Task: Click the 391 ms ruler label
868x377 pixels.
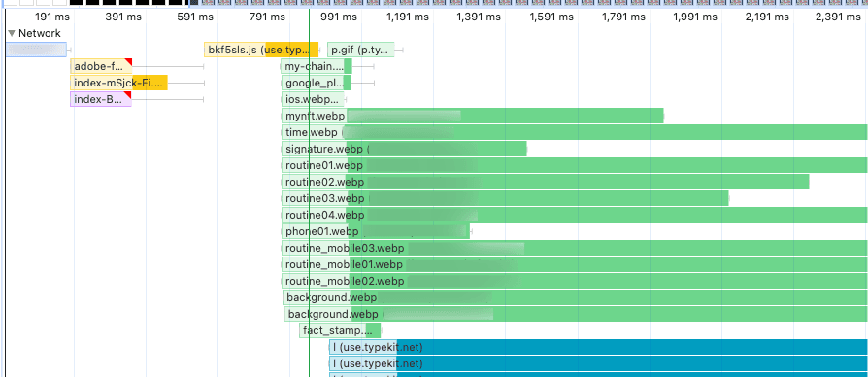Action: pyautogui.click(x=123, y=17)
